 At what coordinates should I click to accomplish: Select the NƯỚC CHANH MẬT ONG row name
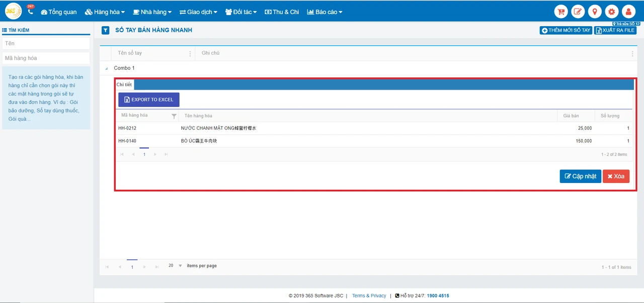point(219,129)
